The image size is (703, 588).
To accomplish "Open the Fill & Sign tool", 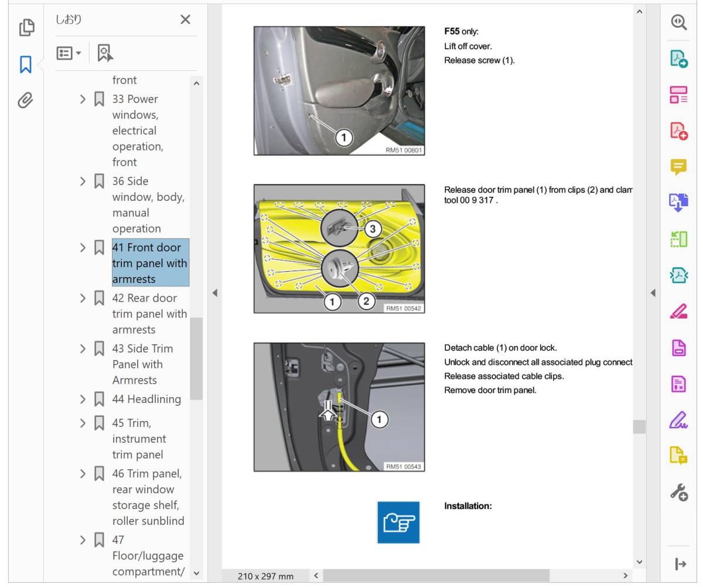I will [x=679, y=420].
